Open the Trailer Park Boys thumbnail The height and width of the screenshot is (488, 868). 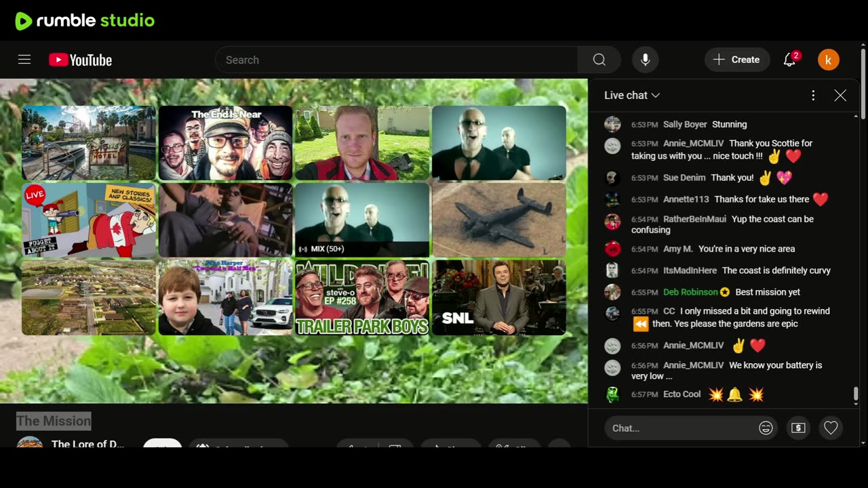362,298
